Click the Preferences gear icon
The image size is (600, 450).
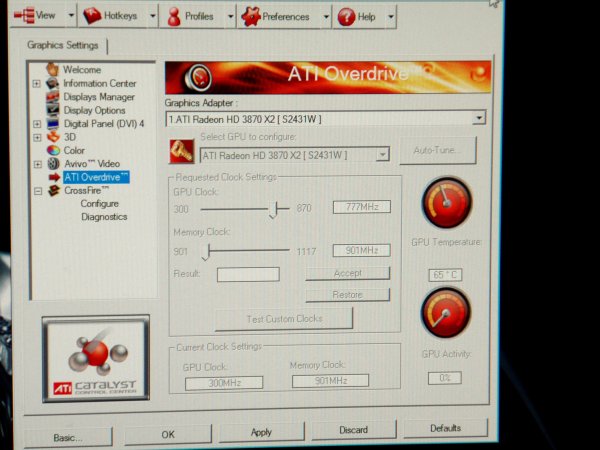(251, 17)
